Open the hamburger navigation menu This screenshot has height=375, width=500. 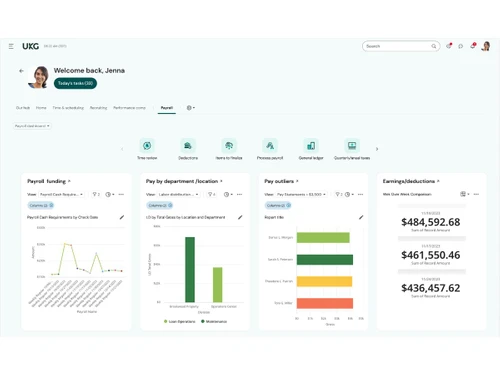click(x=11, y=46)
